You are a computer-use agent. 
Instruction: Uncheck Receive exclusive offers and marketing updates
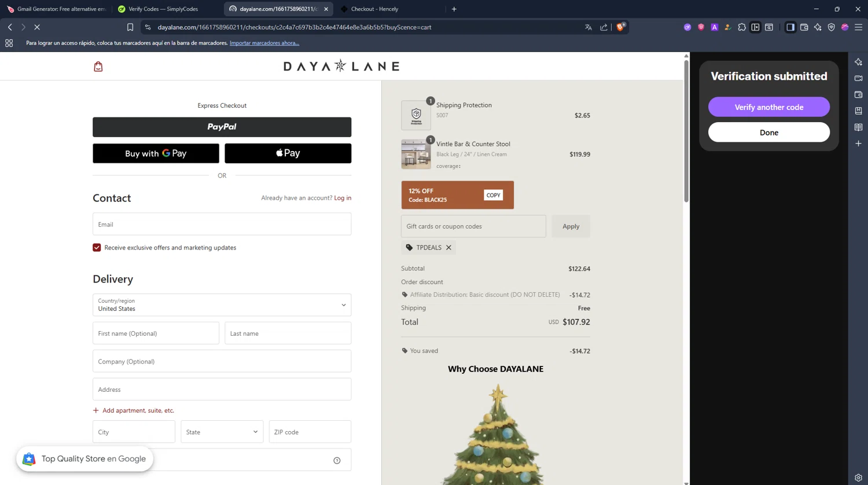point(97,248)
